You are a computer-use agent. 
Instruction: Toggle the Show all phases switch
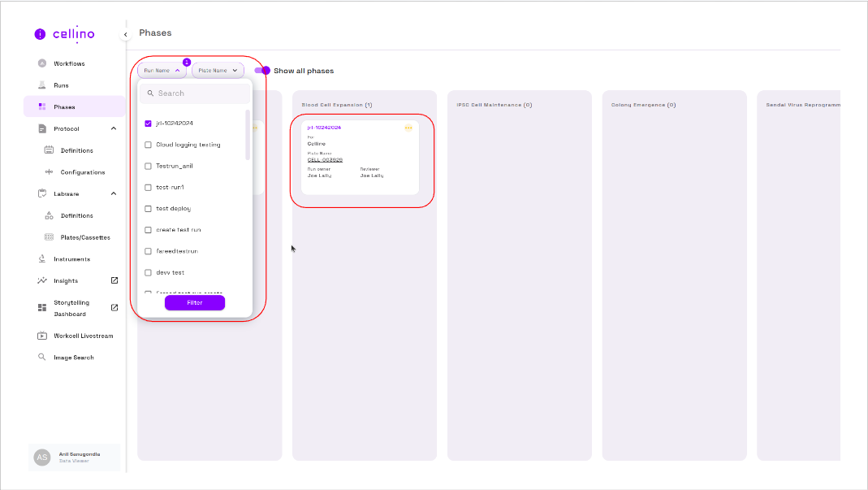261,71
